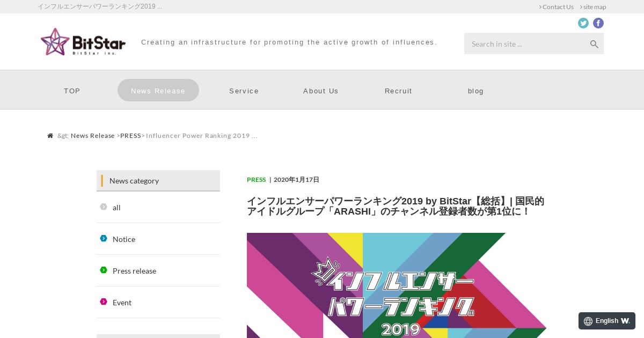Click the grey arrow icon beside all
This screenshot has height=338, width=644.
(x=104, y=207)
